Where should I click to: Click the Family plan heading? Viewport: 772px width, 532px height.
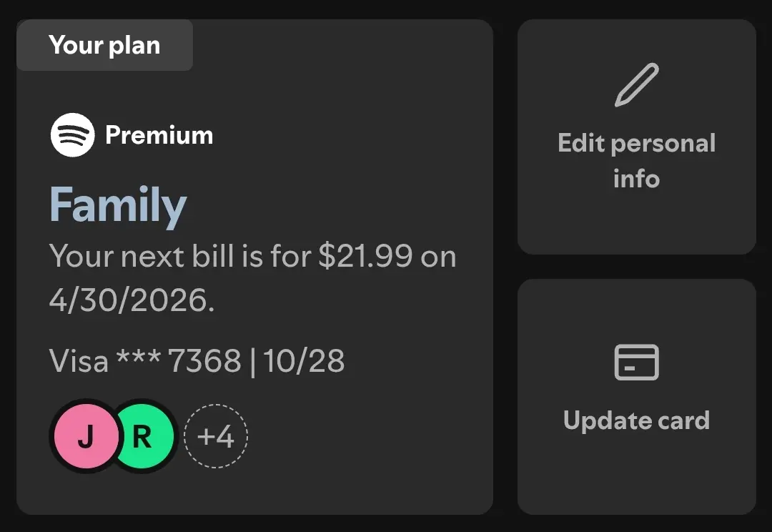[118, 205]
